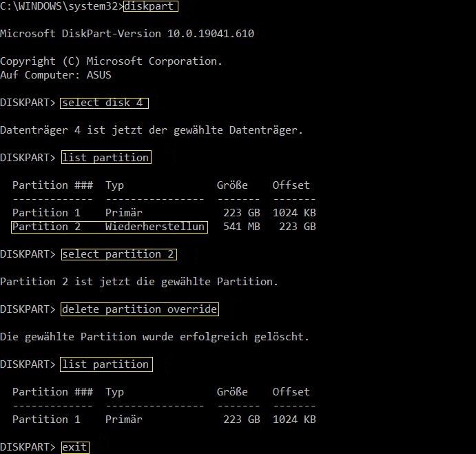Click the DiskPart version 10.0.19041.610 line
476x454 pixels.
coord(127,34)
